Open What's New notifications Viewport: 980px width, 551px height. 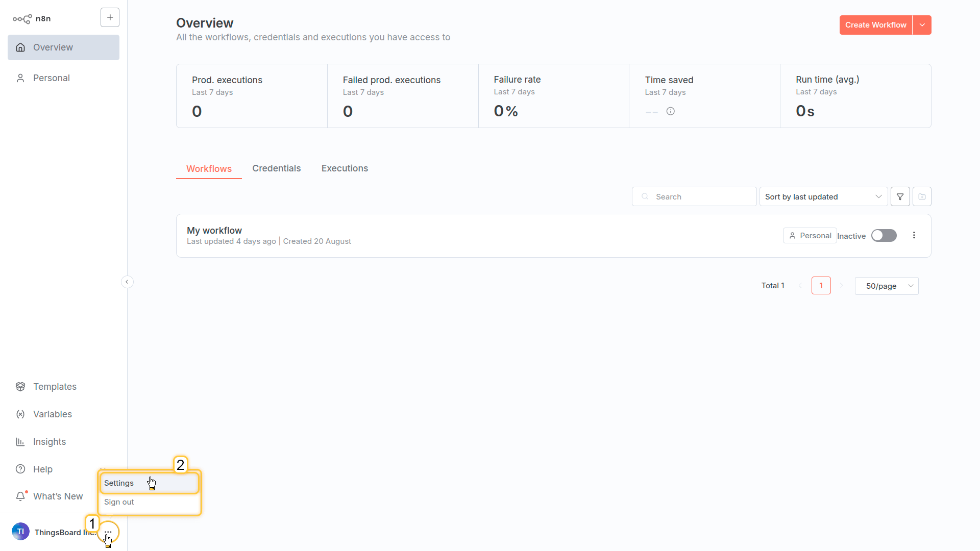tap(58, 496)
